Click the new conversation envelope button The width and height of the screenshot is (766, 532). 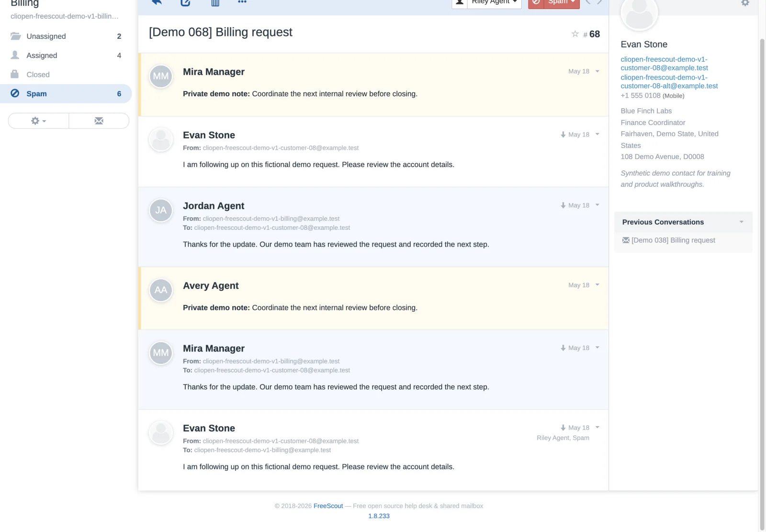click(x=99, y=121)
